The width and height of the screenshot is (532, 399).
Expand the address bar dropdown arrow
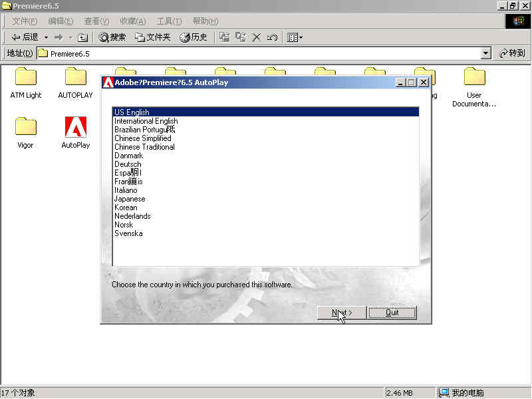click(x=486, y=54)
